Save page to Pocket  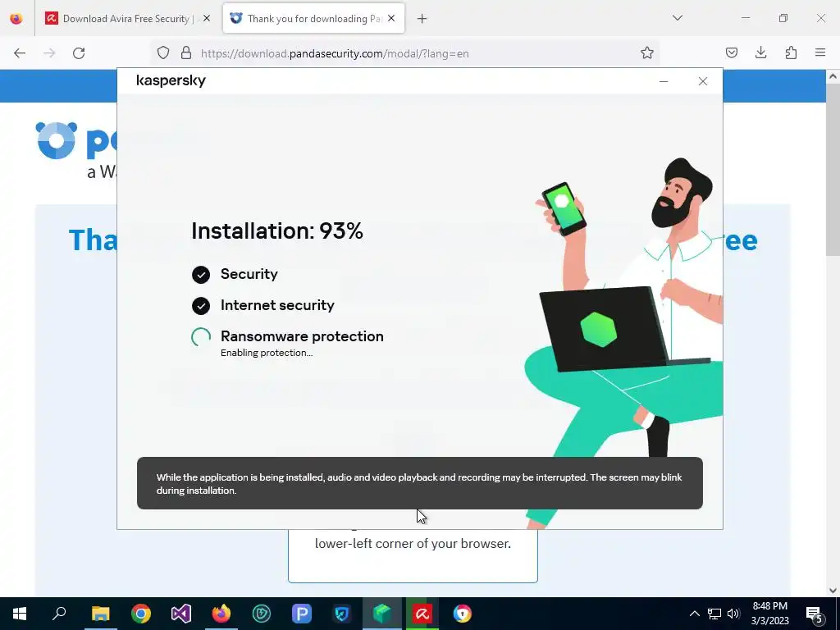tap(731, 53)
